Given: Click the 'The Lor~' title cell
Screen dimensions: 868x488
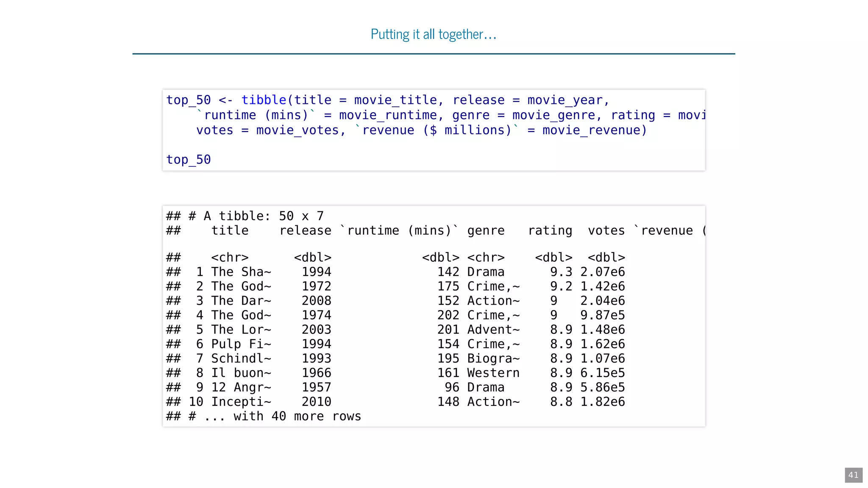Looking at the screenshot, I should click(241, 330).
